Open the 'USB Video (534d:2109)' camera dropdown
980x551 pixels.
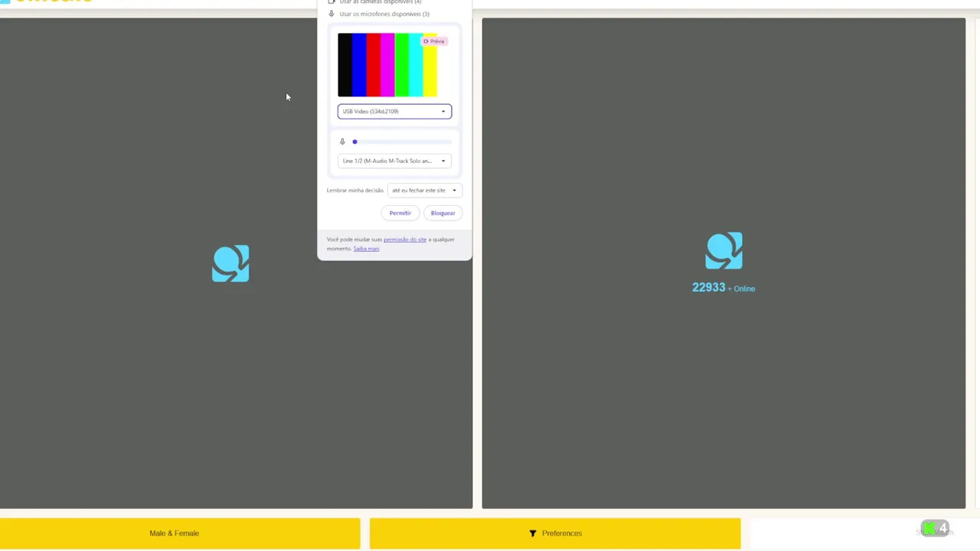pos(394,112)
